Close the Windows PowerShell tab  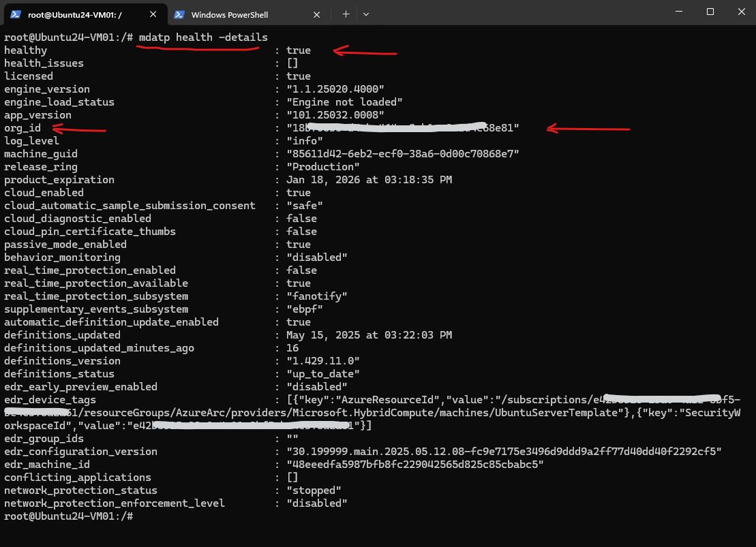pyautogui.click(x=316, y=15)
